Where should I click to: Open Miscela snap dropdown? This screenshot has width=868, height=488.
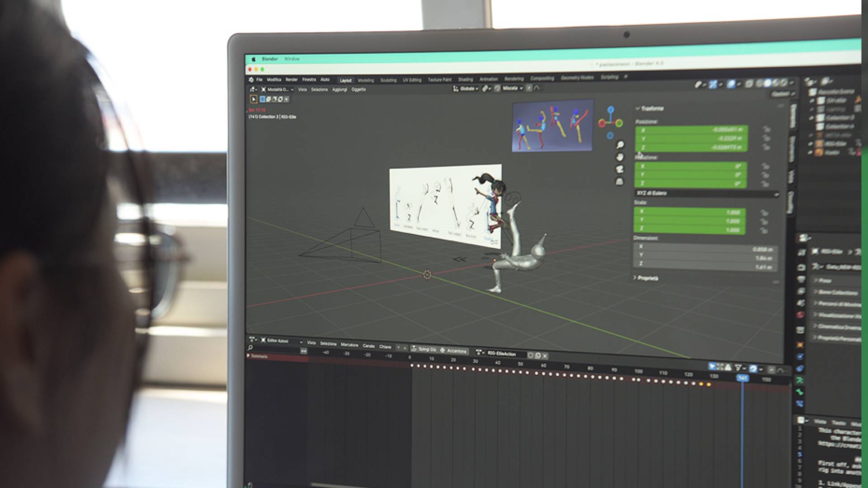[512, 88]
